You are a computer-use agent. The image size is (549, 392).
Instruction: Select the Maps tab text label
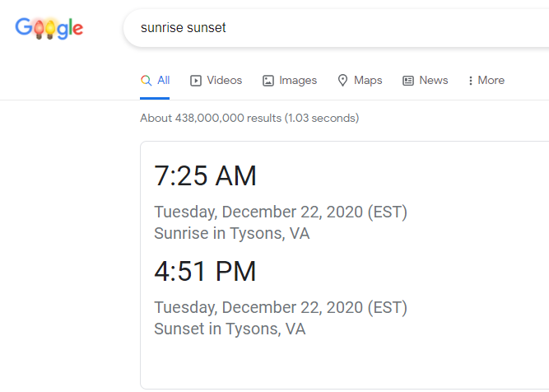click(368, 81)
